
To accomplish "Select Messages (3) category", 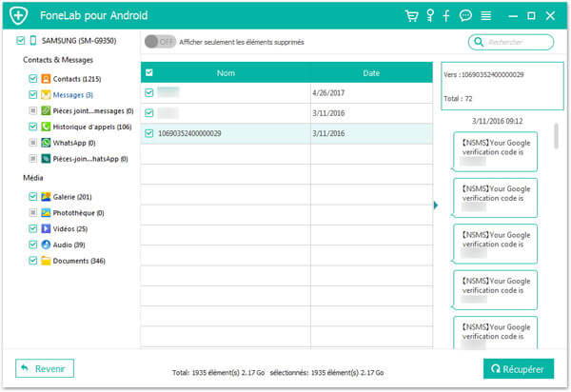I will point(73,95).
